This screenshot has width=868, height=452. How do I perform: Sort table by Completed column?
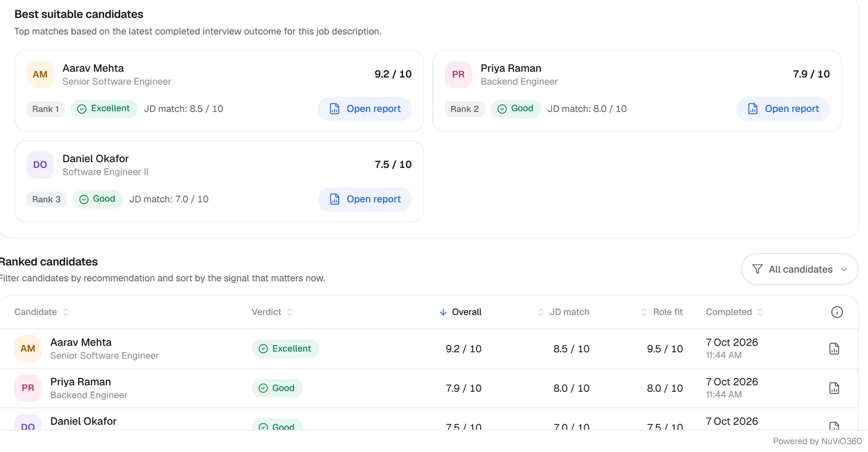click(x=735, y=312)
